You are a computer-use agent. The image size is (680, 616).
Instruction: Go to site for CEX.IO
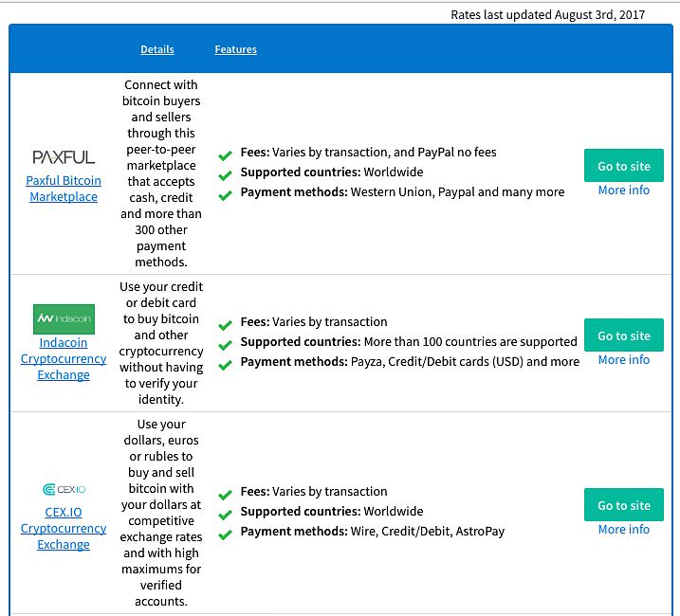click(624, 504)
